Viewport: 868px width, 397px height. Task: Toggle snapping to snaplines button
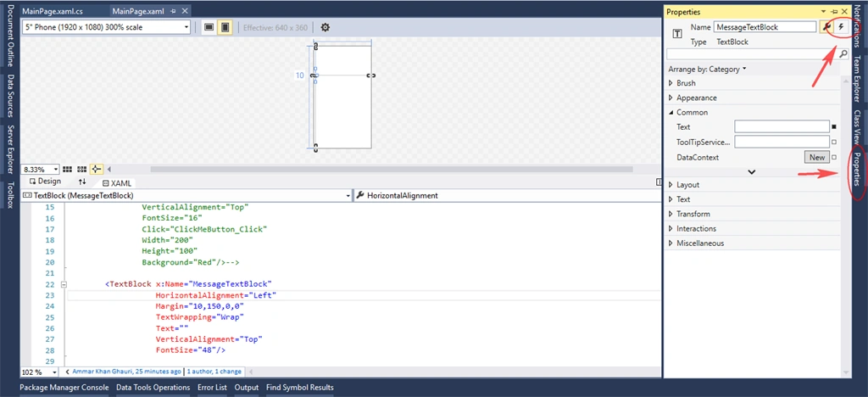[97, 170]
